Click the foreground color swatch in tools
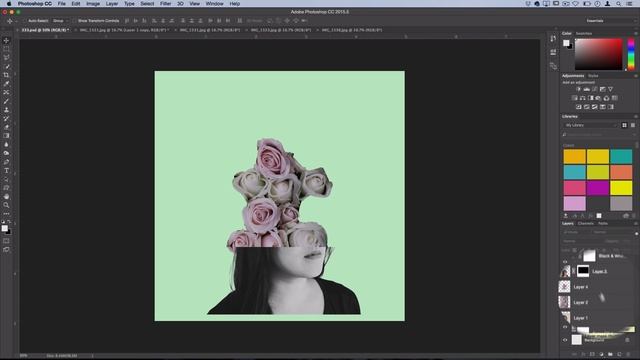 [x=4, y=228]
